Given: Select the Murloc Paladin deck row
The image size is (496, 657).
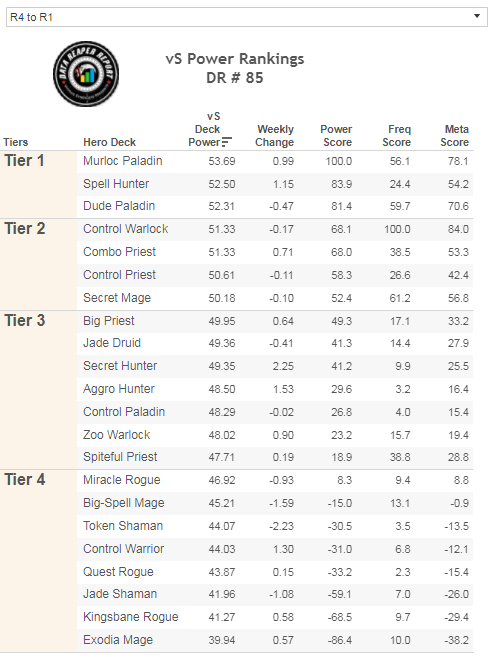Looking at the screenshot, I should tap(275, 161).
